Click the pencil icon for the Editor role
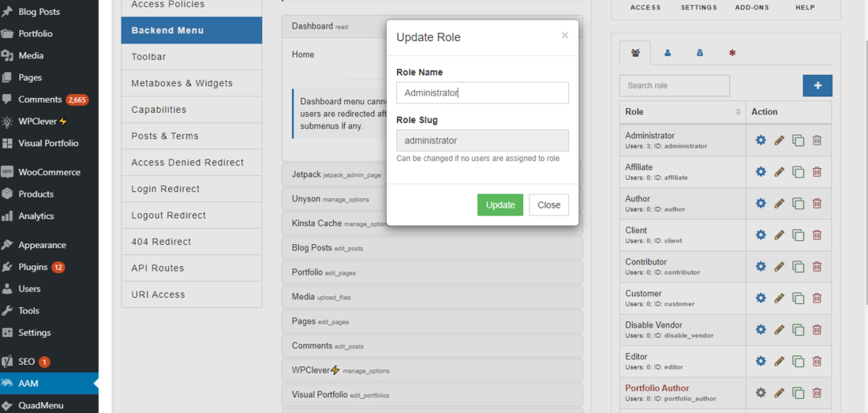 (780, 361)
